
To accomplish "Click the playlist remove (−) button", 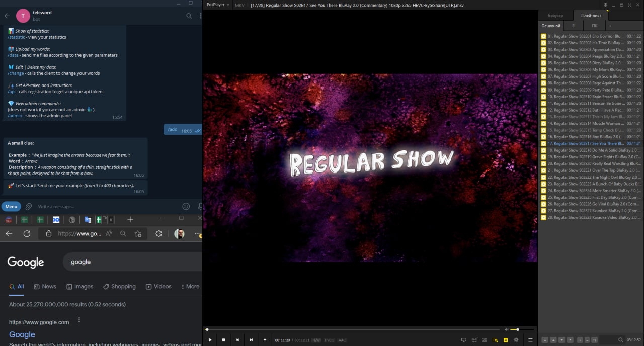I will (587, 340).
